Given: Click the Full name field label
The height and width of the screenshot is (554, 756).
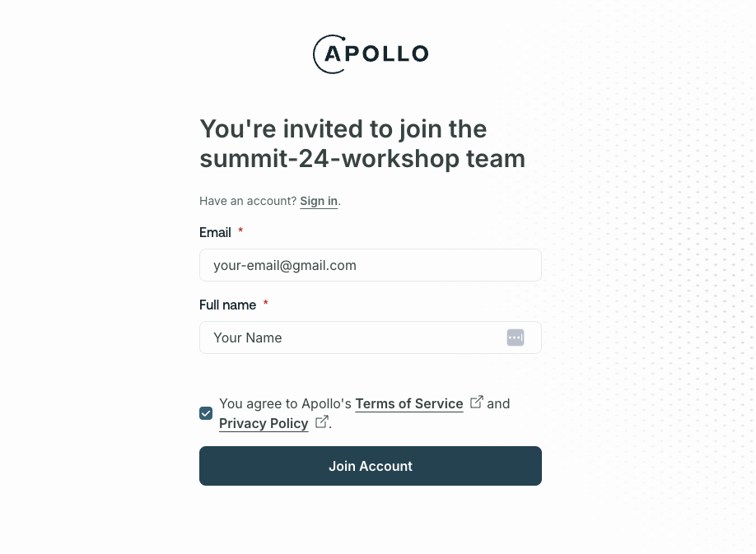Looking at the screenshot, I should 227,305.
